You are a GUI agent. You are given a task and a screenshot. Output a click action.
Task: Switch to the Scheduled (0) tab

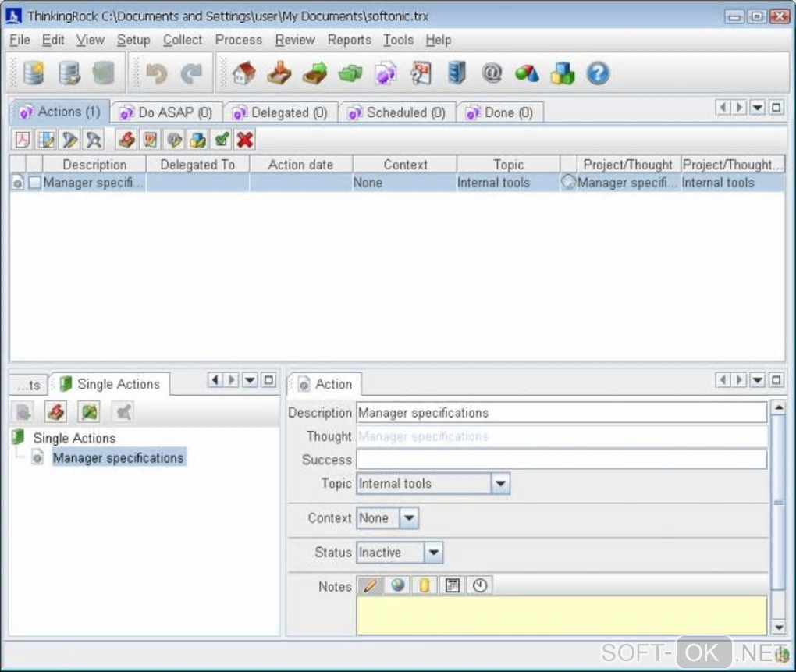(396, 112)
